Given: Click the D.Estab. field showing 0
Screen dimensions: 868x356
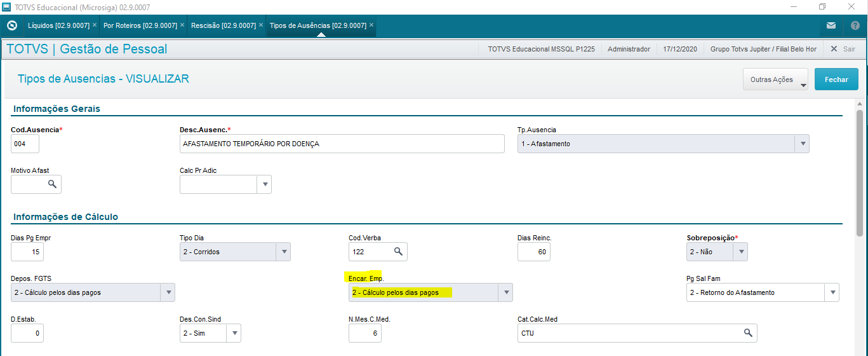Looking at the screenshot, I should [27, 333].
